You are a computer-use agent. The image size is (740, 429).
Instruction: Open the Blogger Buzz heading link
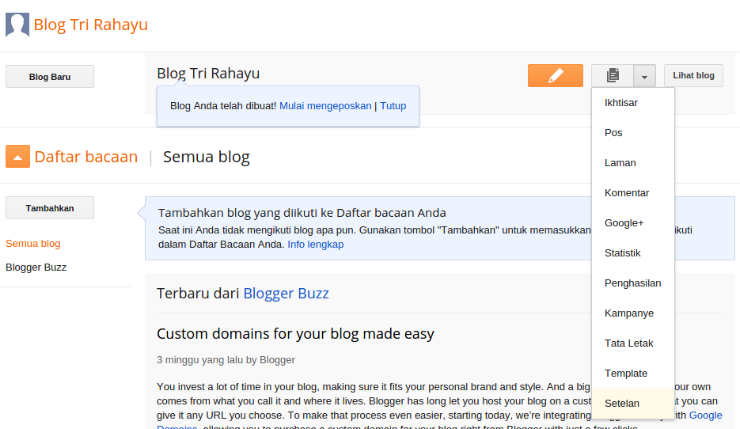click(x=286, y=293)
